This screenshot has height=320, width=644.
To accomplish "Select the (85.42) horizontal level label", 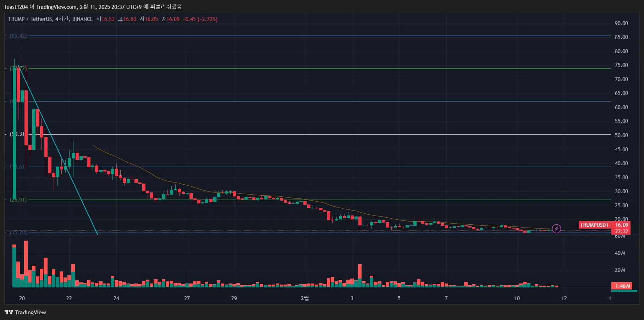I will pyautogui.click(x=18, y=36).
